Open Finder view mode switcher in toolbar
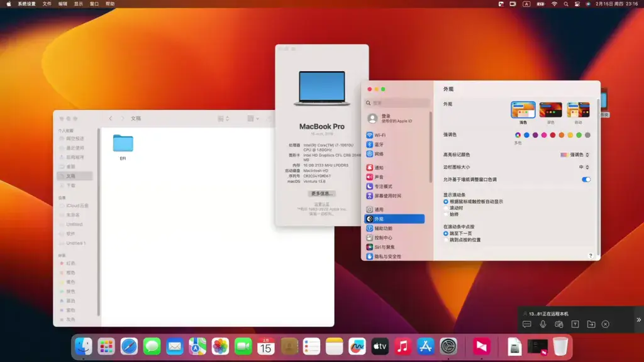 coord(223,119)
